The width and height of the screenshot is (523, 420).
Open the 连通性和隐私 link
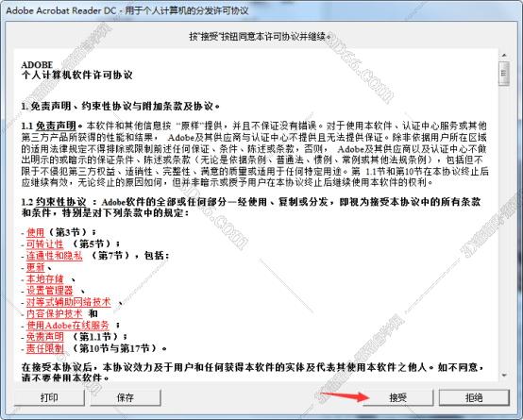coord(55,256)
